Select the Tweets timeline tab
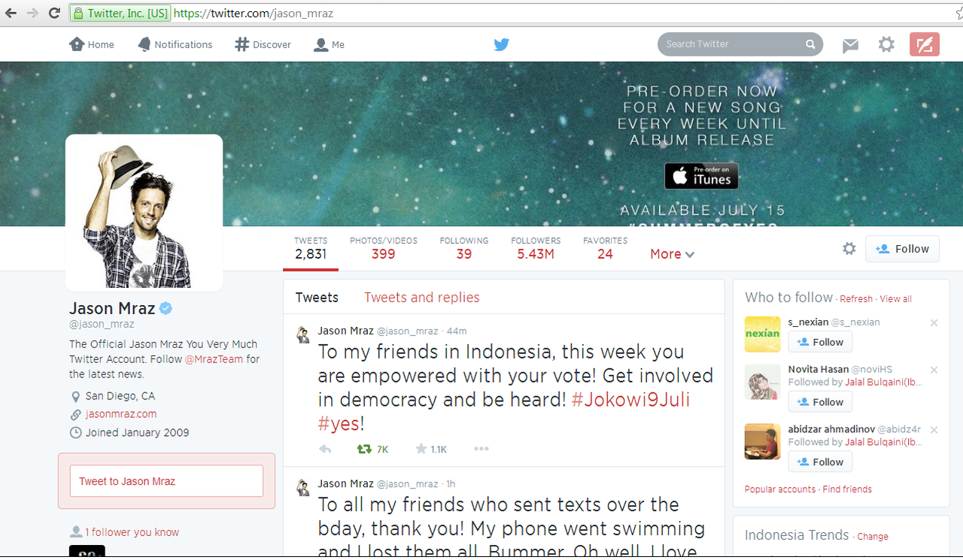 pos(317,298)
